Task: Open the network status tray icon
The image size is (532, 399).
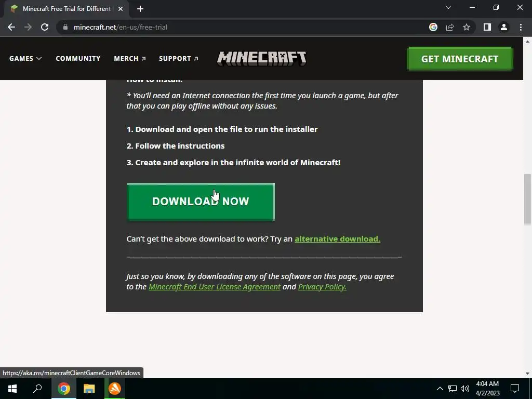Action: (x=453, y=389)
